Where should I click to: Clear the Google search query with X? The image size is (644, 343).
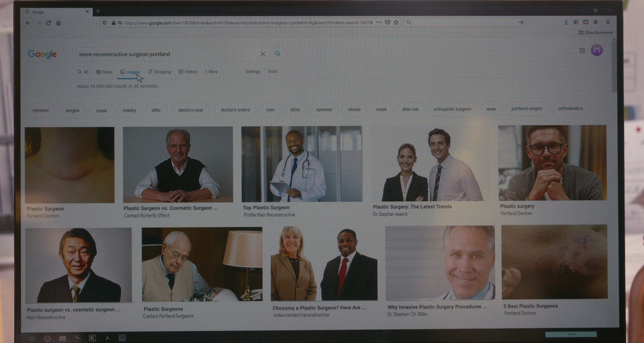(263, 54)
